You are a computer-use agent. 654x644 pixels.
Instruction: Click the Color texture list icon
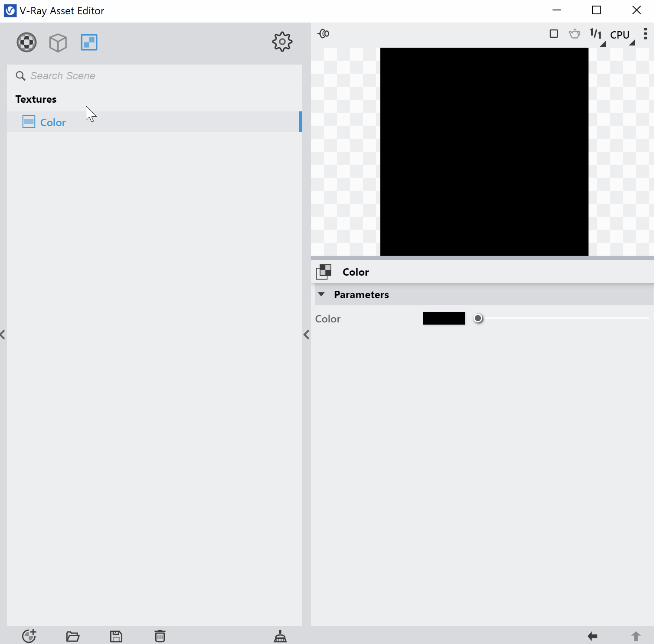29,122
